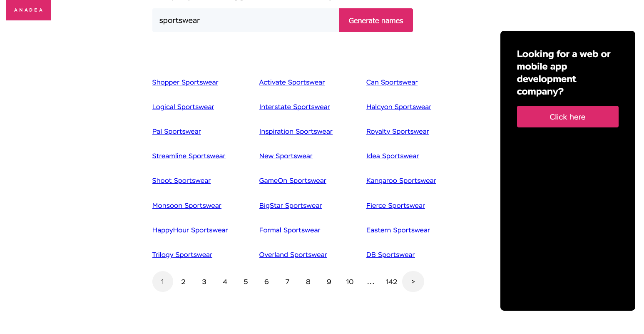Click the Anadea logo
Image resolution: width=644 pixels, height=334 pixels.
(x=28, y=10)
